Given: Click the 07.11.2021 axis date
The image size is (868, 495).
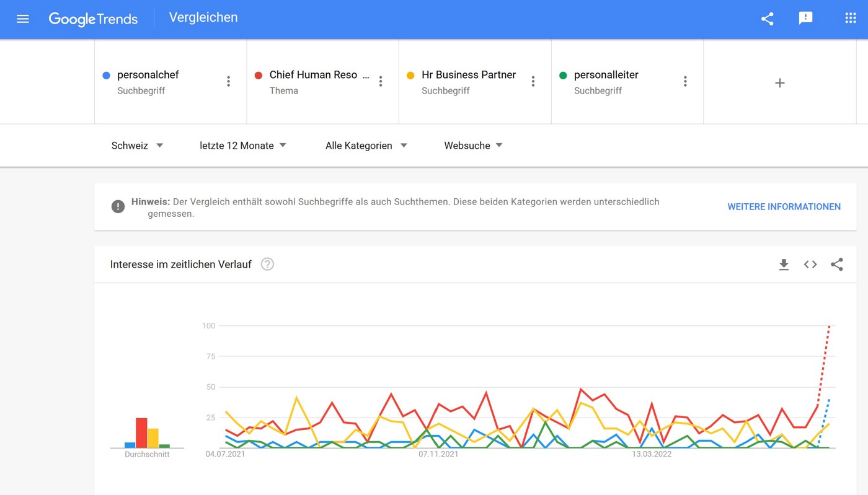Looking at the screenshot, I should point(438,454).
